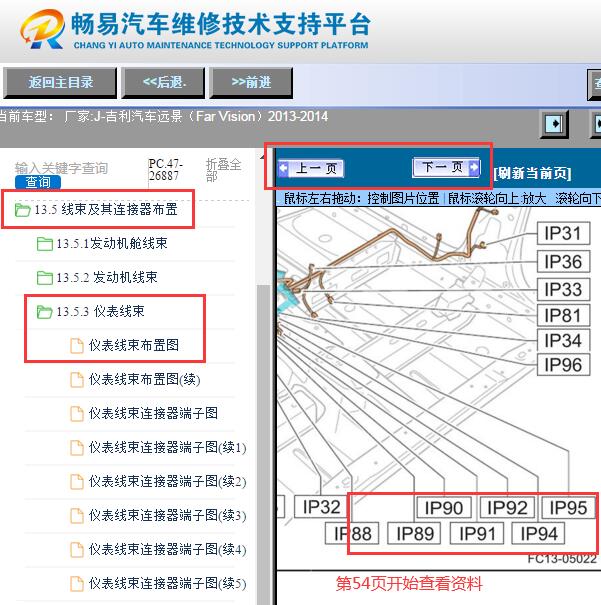This screenshot has height=605, width=601.
Task: Click the page icon of 仪表线束布置图
Action: pos(76,345)
